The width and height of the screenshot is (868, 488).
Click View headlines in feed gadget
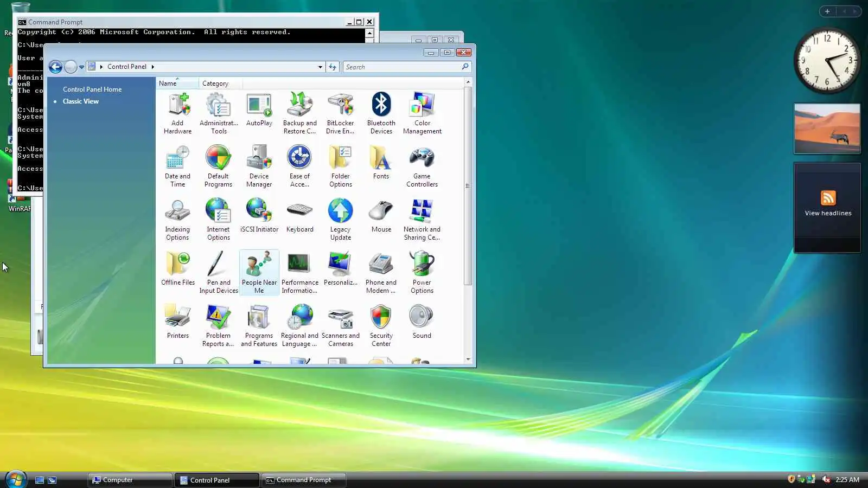tap(828, 213)
